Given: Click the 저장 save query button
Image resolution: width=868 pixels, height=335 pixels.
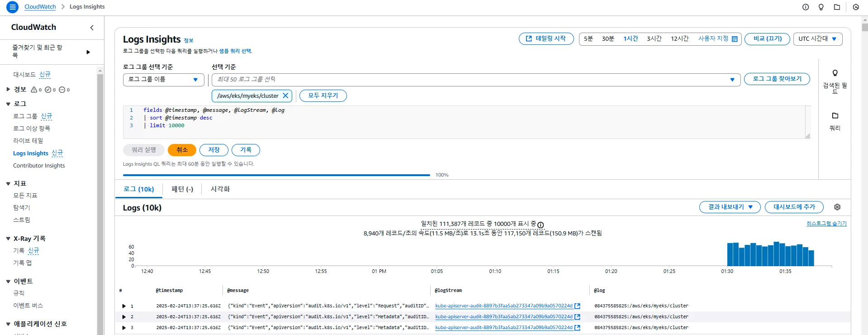Looking at the screenshot, I should (214, 150).
